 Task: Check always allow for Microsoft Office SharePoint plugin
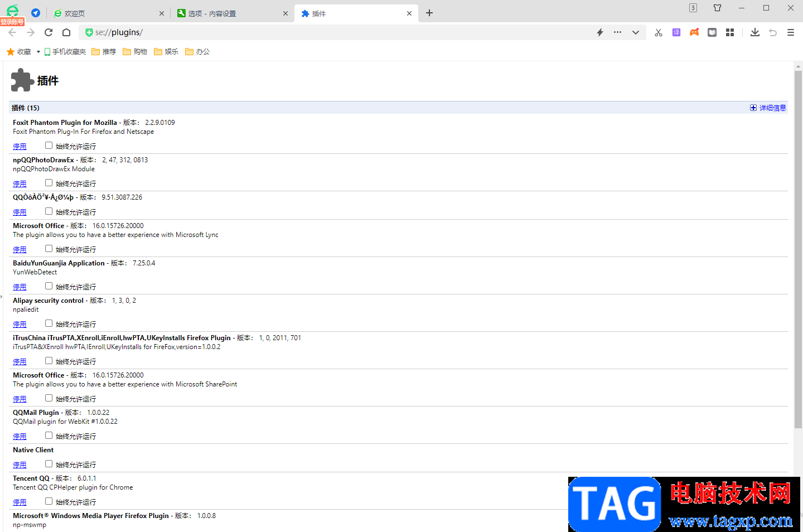[x=49, y=398]
